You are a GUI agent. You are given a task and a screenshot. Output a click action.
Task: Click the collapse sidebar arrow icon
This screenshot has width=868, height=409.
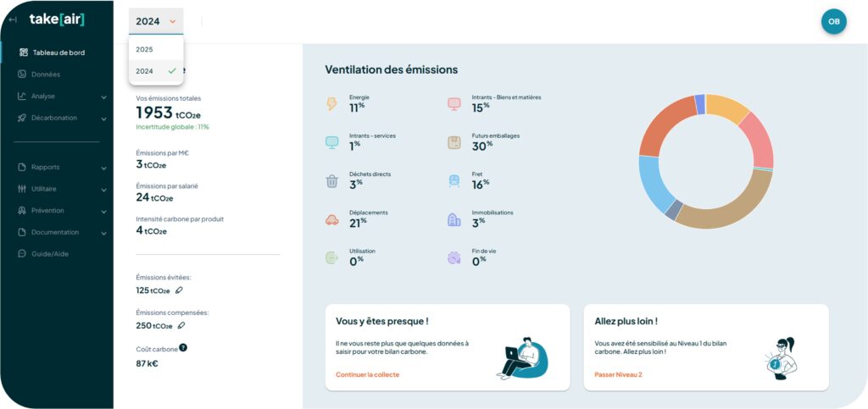(x=12, y=19)
